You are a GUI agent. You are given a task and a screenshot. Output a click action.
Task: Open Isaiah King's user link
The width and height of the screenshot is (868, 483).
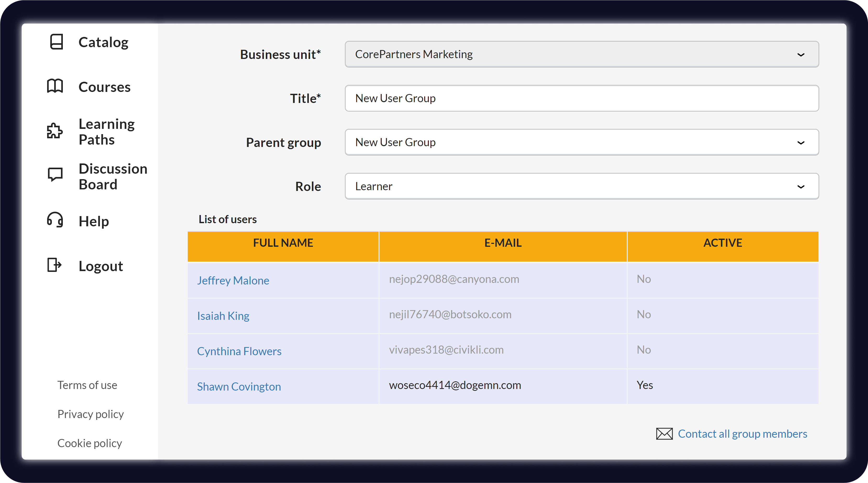(223, 316)
